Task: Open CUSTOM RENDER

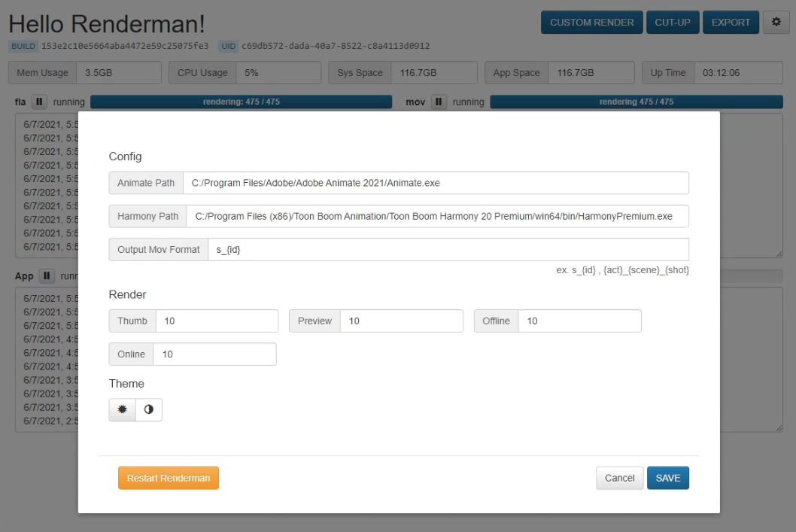Action: (591, 23)
